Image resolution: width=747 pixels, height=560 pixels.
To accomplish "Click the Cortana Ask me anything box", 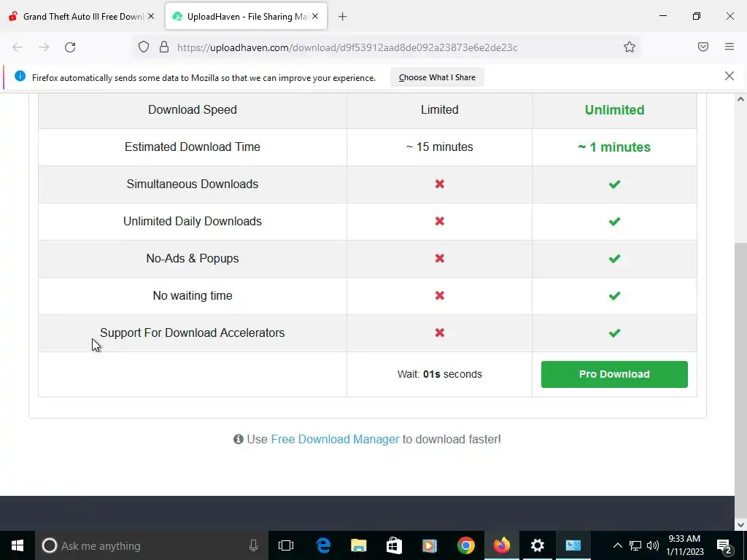I will click(x=152, y=545).
